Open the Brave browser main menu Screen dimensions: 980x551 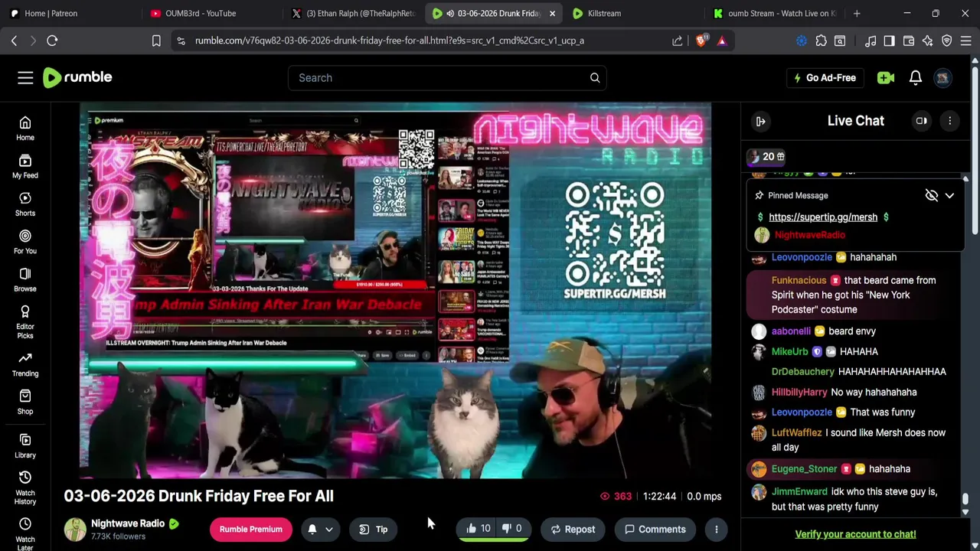(966, 41)
